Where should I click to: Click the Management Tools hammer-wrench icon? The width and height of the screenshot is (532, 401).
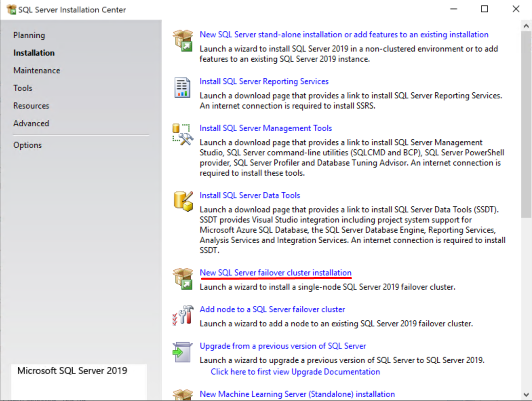(183, 134)
